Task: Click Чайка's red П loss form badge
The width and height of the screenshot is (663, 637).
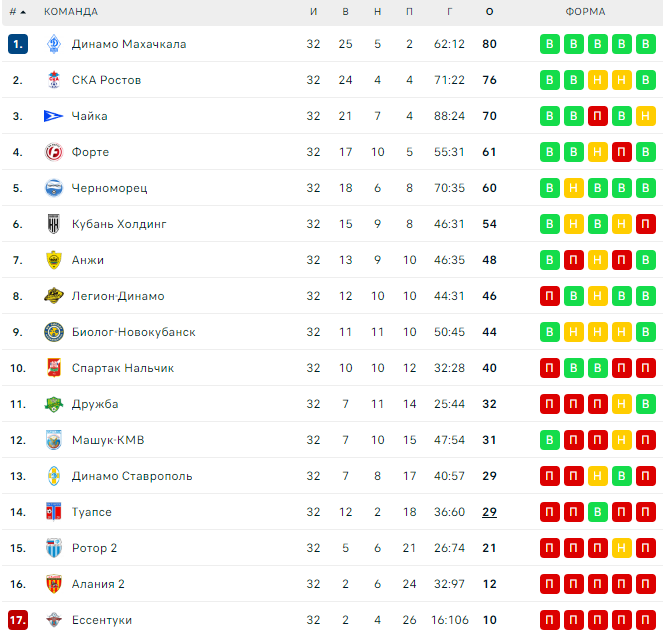Action: pyautogui.click(x=597, y=116)
